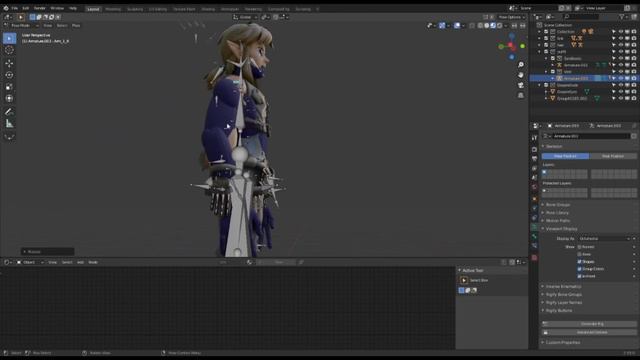Screen dimensions: 640x360
Task: Uncheck the Group Colors checkbox
Action: click(580, 269)
